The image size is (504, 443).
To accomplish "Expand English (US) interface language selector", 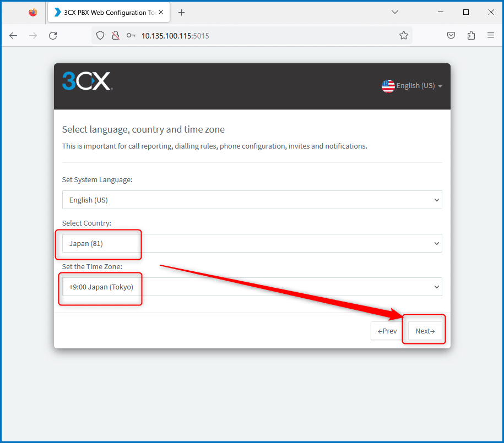I will point(412,86).
